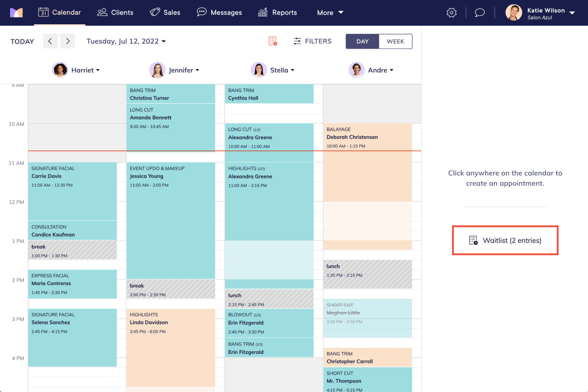Open the Clients section icon
The width and height of the screenshot is (588, 392).
pyautogui.click(x=102, y=12)
